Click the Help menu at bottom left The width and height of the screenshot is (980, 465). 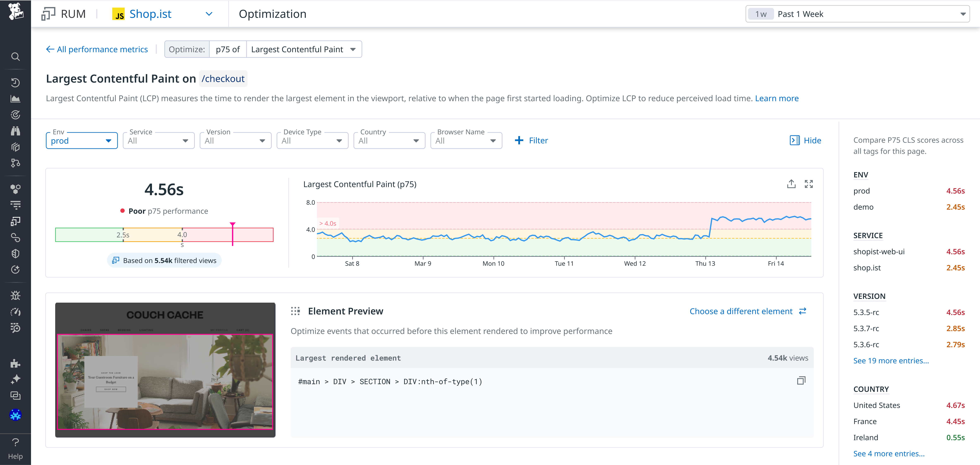pos(16,449)
